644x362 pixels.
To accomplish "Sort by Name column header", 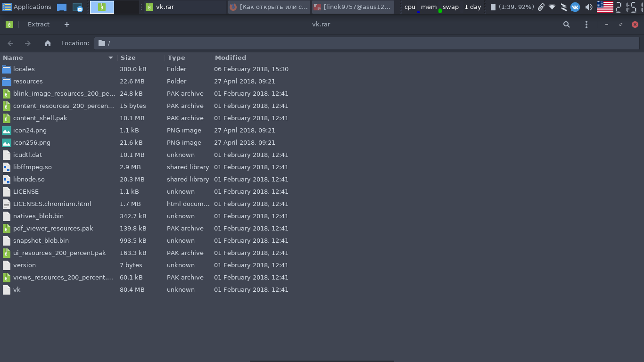I will pos(57,58).
